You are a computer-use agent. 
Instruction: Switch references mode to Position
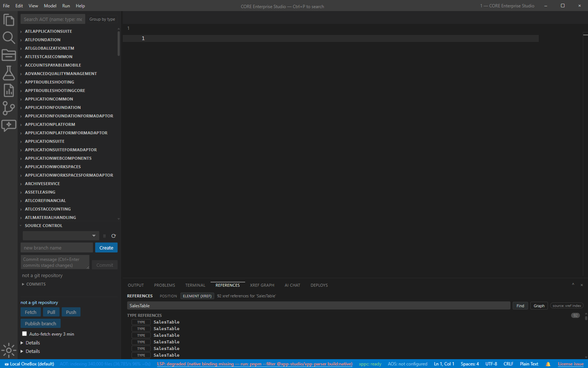pyautogui.click(x=168, y=296)
